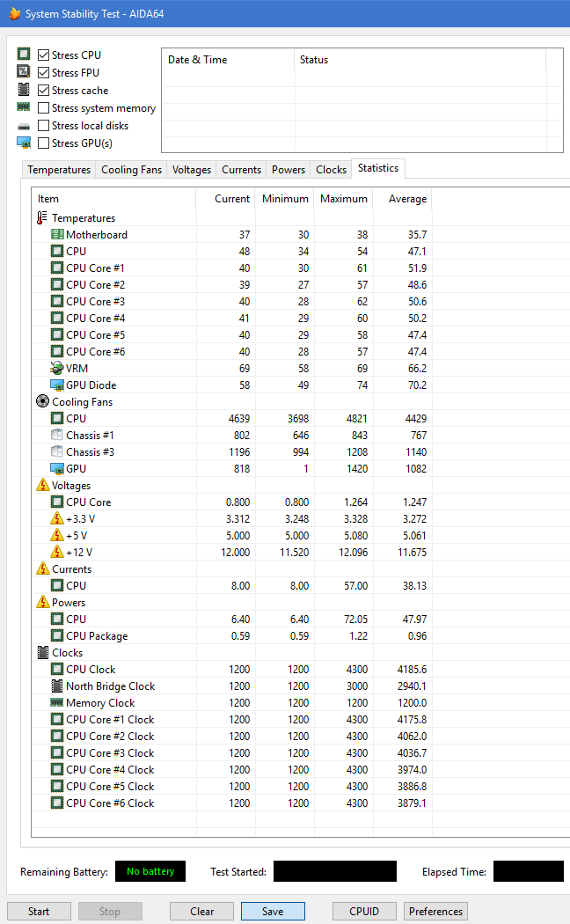
Task: Open the Currents tab
Action: click(x=241, y=170)
